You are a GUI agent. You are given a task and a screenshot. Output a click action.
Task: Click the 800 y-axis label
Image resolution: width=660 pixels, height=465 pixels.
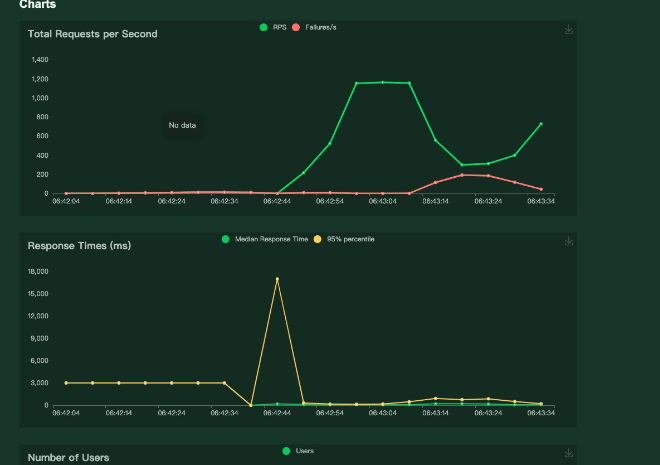point(43,117)
